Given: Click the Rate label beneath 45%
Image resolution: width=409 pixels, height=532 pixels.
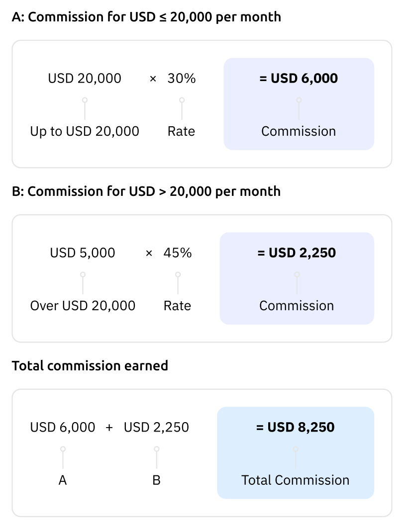Looking at the screenshot, I should [177, 305].
